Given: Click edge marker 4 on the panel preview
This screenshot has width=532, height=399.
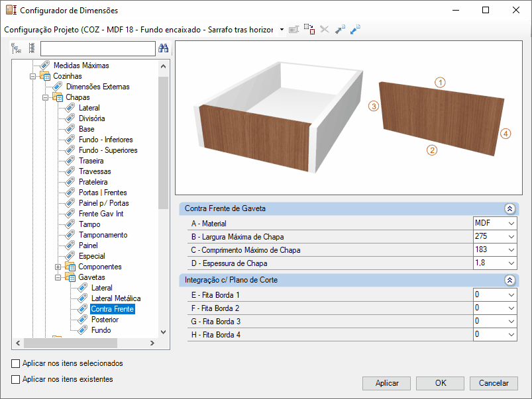Looking at the screenshot, I should tap(505, 134).
